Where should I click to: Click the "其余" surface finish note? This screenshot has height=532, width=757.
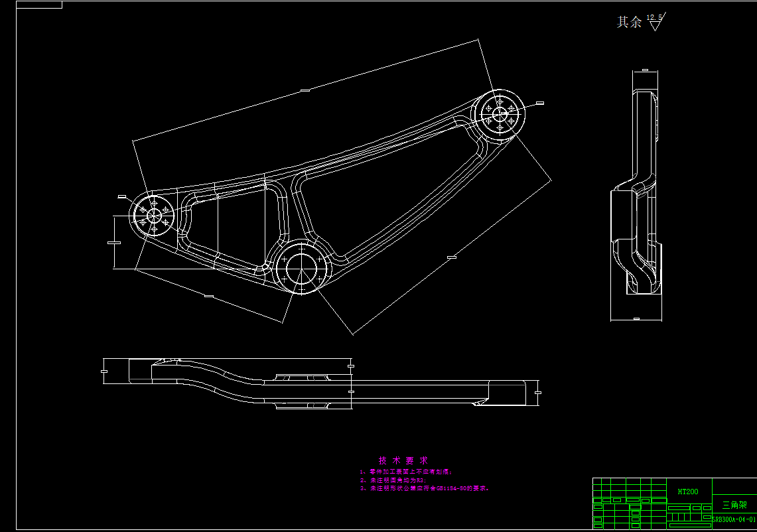click(629, 22)
